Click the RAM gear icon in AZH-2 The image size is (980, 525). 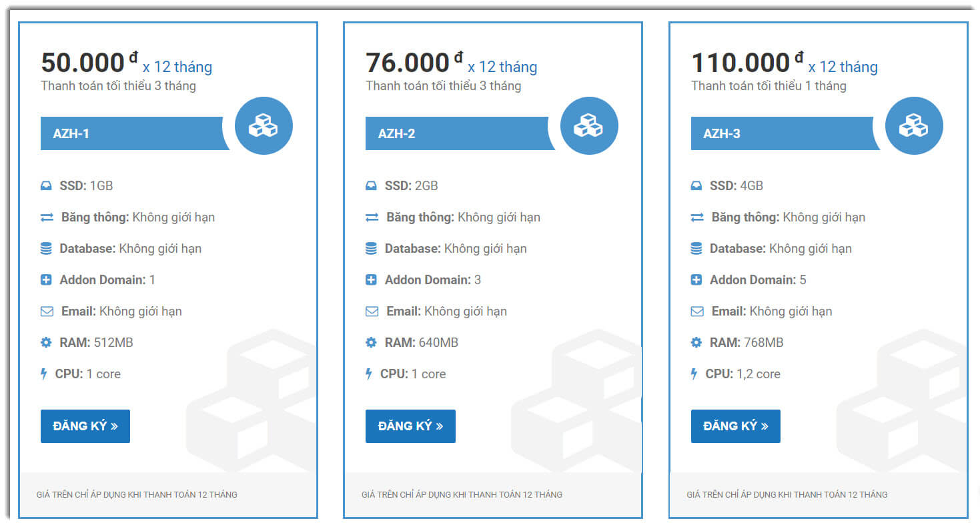[x=372, y=343]
